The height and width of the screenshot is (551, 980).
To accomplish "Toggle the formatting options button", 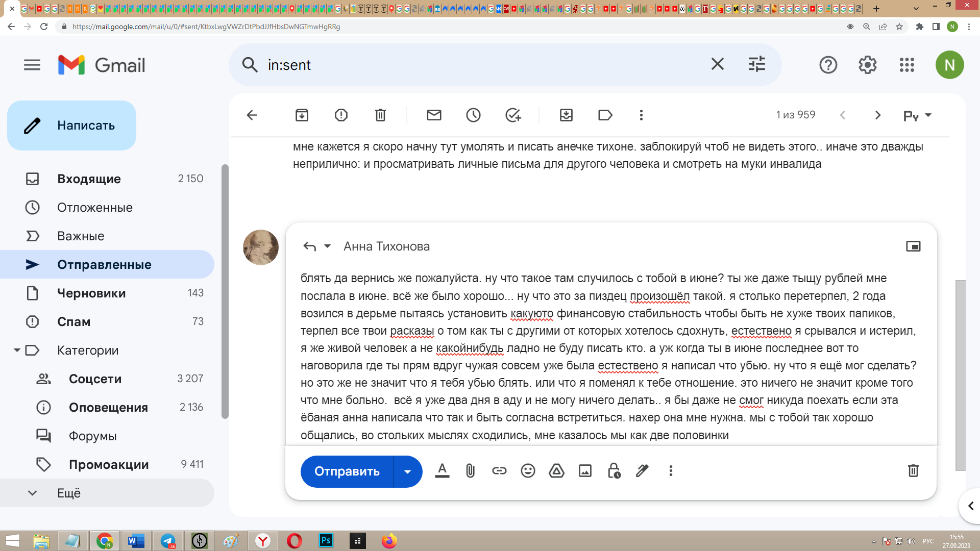I will coord(442,471).
